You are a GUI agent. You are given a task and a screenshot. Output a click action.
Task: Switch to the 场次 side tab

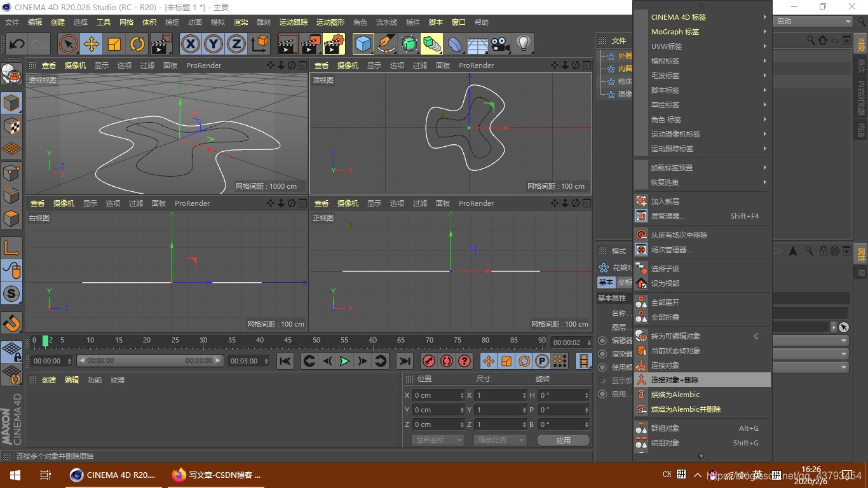pyautogui.click(x=861, y=66)
